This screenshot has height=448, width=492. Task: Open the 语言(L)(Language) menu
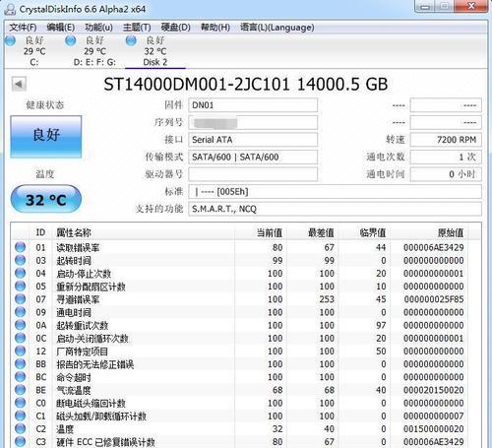[x=277, y=28]
